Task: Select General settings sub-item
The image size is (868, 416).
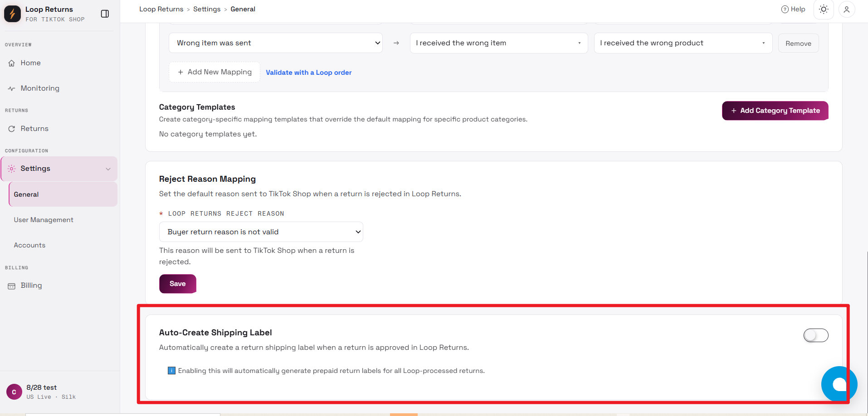Action: [x=63, y=194]
